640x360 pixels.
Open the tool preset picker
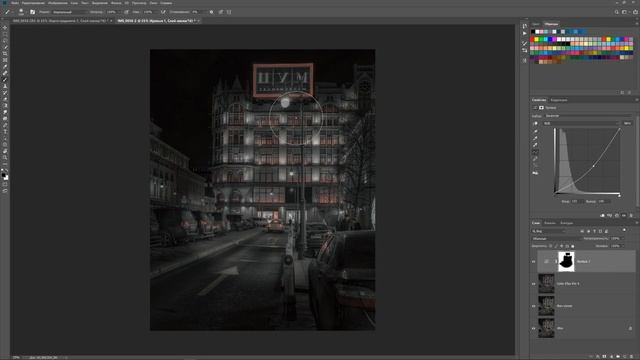8,12
